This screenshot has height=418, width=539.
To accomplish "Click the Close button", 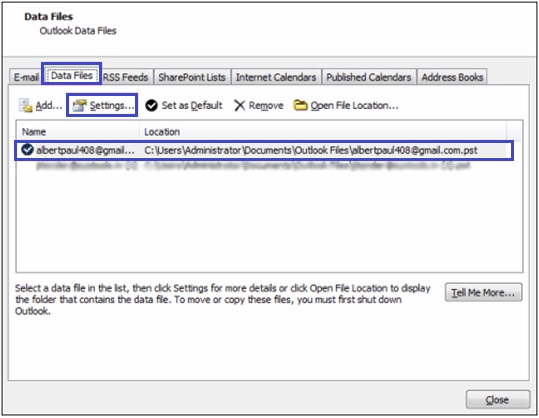I will (497, 400).
